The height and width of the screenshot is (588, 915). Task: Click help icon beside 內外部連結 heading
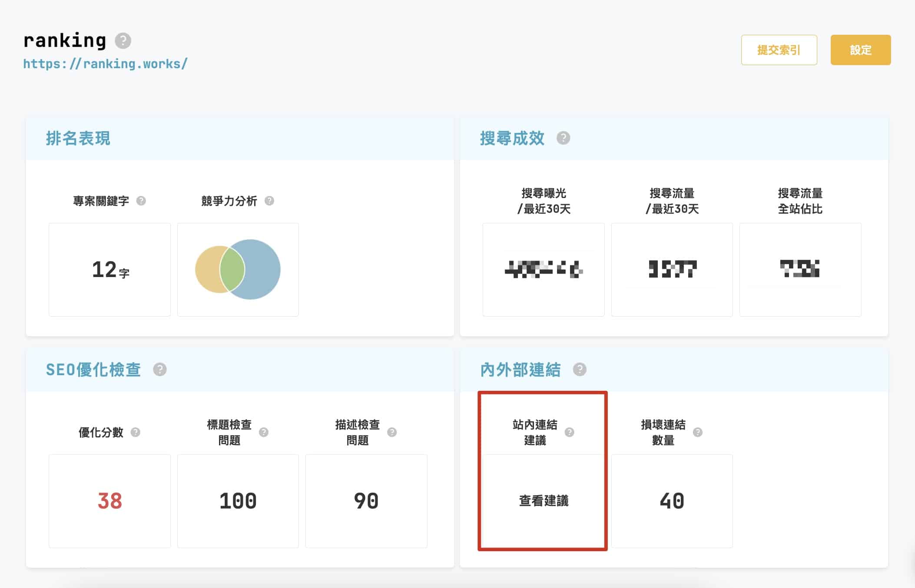tap(579, 370)
